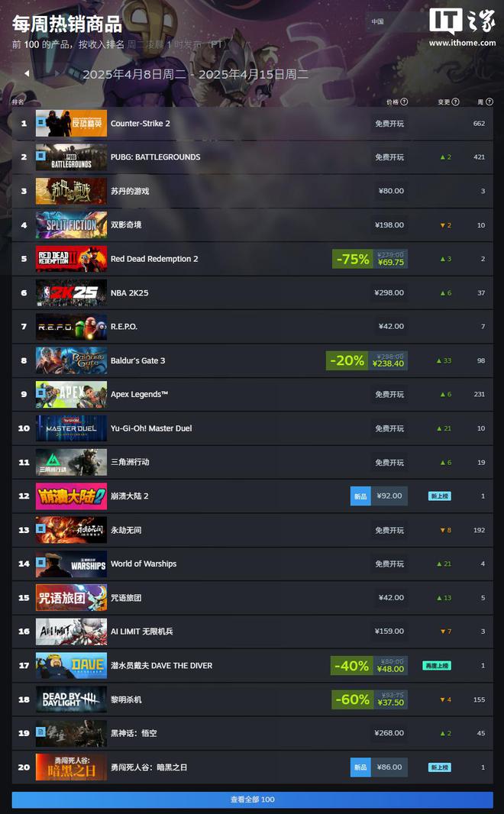
Task: Open PUBG: BATTLEGROUNDS game title
Action: 155,157
